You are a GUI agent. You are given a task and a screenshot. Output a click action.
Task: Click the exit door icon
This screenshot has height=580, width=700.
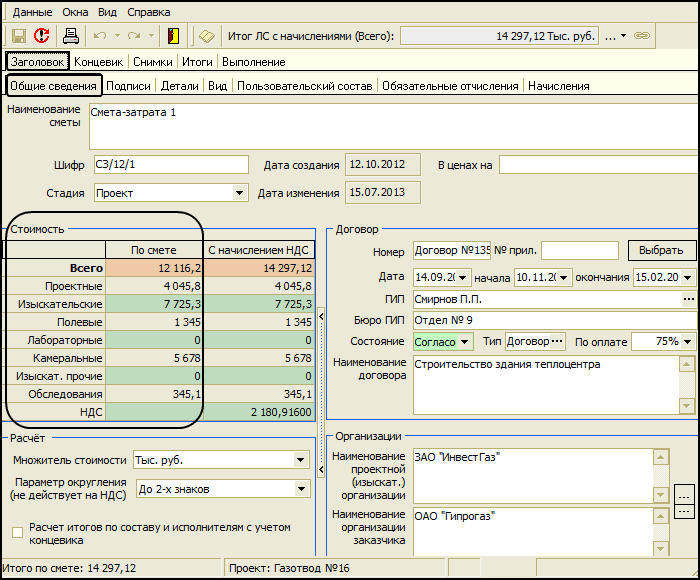pyautogui.click(x=174, y=36)
